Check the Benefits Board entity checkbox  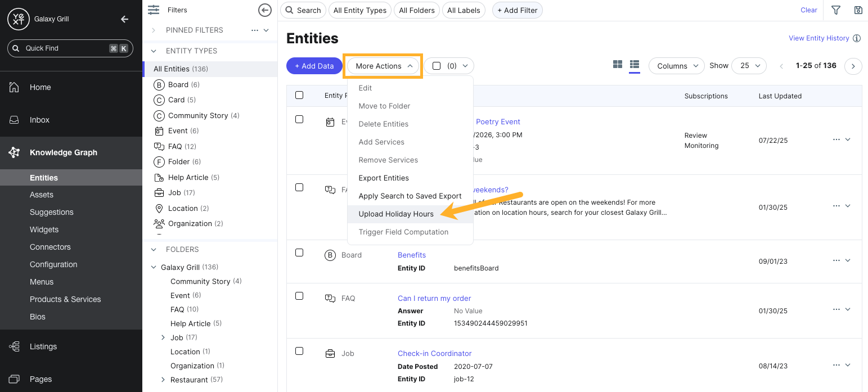[299, 253]
